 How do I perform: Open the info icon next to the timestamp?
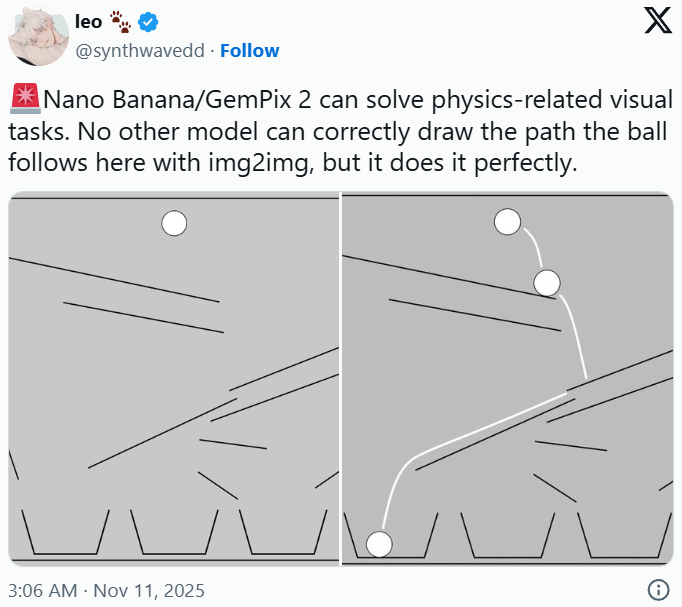coord(658,589)
